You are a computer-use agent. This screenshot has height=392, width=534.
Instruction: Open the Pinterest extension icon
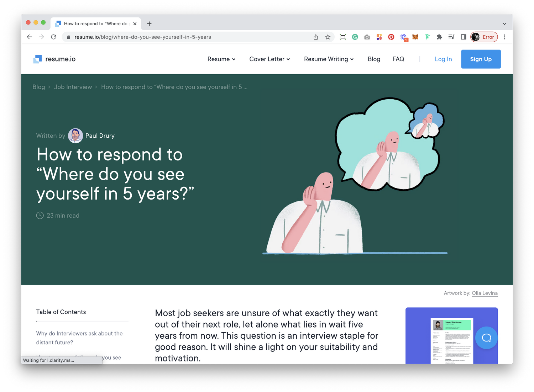(x=391, y=37)
